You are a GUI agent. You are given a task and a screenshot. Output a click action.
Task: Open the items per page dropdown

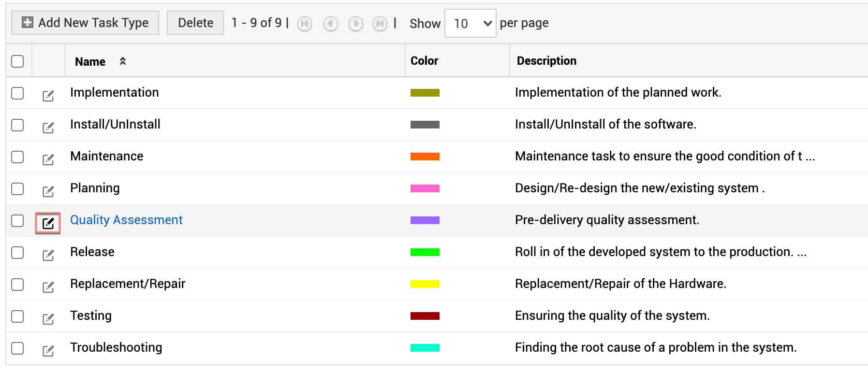point(470,23)
